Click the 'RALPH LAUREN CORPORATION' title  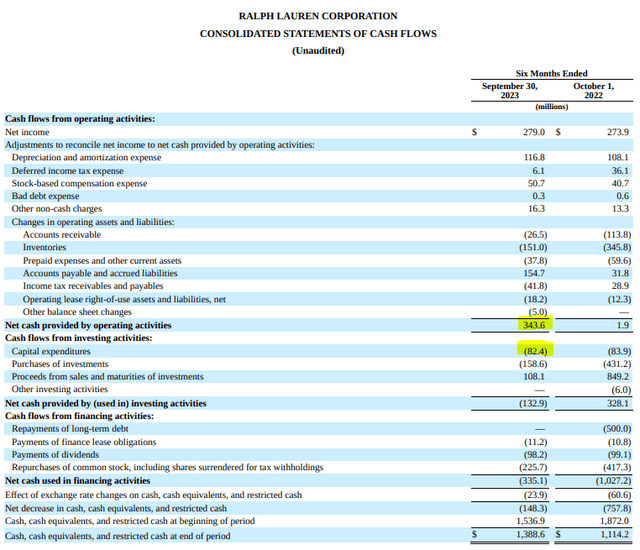point(318,16)
